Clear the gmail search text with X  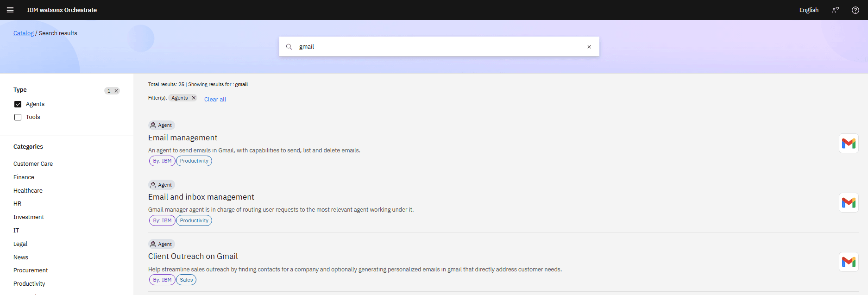[x=589, y=47]
